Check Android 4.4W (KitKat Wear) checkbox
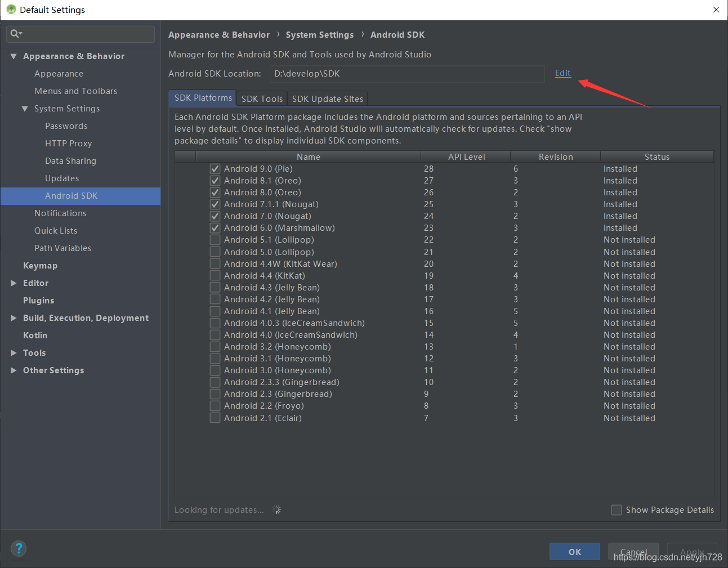The width and height of the screenshot is (728, 568). click(x=215, y=264)
